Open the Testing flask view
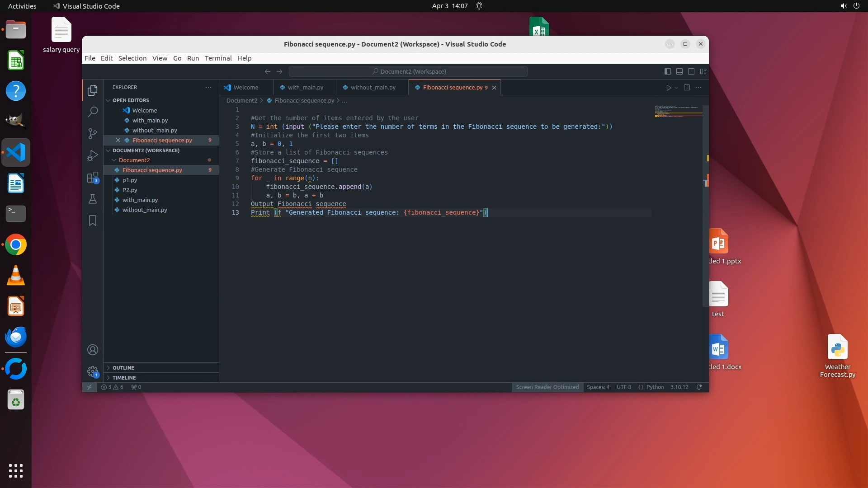868x488 pixels. point(93,199)
